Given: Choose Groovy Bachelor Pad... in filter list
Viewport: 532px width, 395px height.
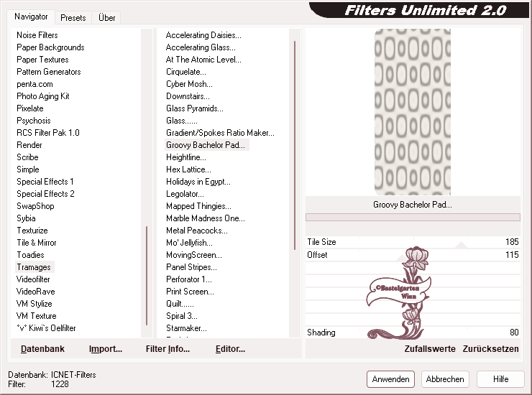Looking at the screenshot, I should 206,145.
